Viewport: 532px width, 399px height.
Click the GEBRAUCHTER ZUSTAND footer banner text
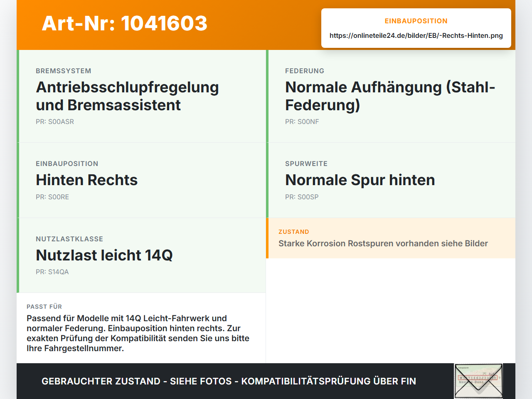point(229,381)
